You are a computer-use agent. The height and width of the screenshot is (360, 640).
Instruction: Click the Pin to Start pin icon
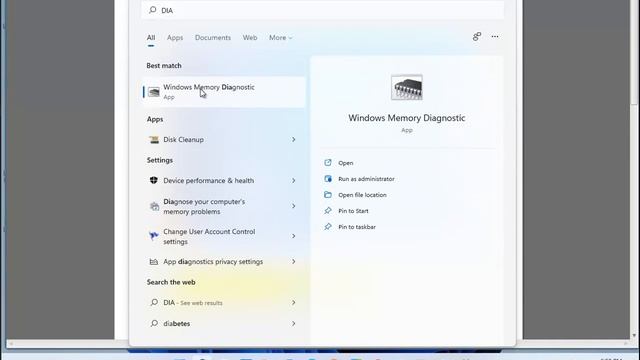pyautogui.click(x=328, y=211)
